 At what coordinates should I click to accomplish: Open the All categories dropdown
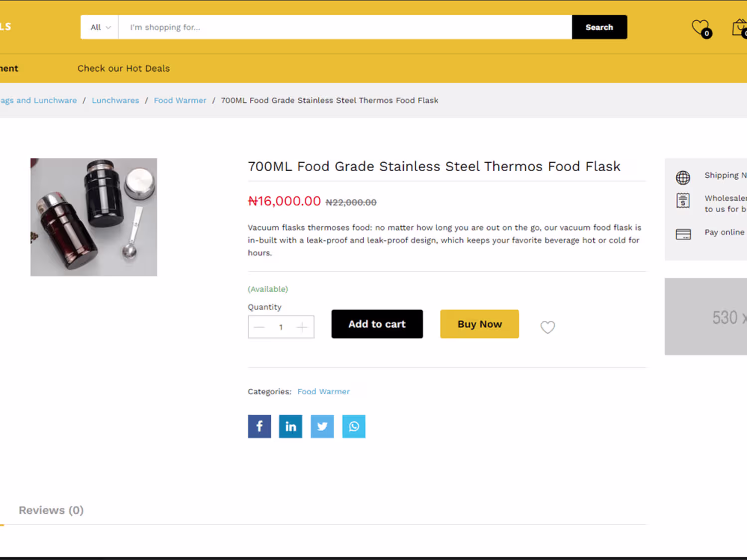tap(100, 27)
